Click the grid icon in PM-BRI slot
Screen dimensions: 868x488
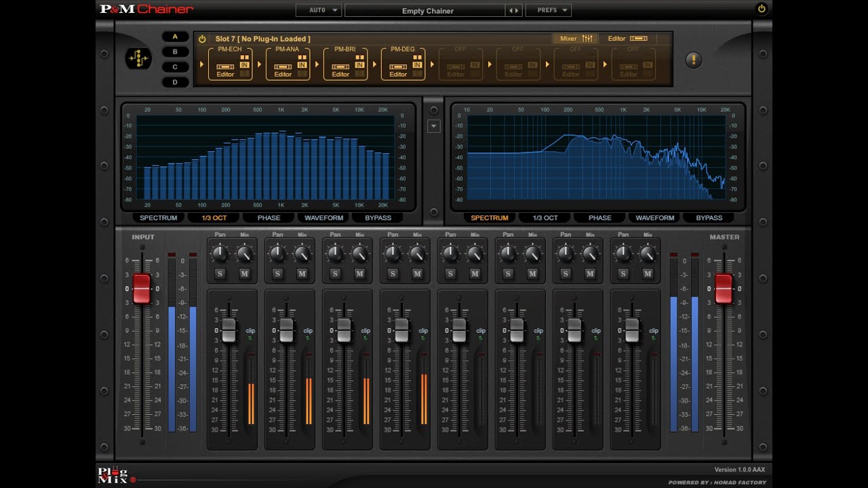coord(359,58)
